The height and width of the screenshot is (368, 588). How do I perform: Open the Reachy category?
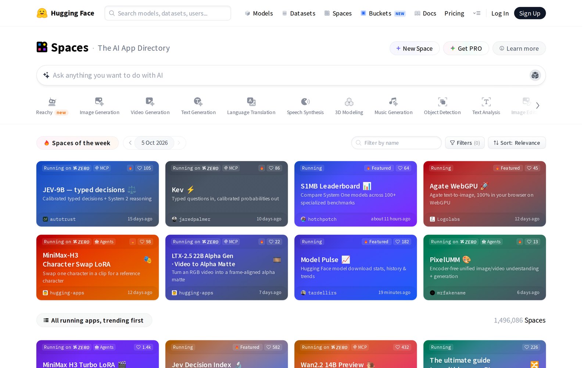[x=51, y=106]
